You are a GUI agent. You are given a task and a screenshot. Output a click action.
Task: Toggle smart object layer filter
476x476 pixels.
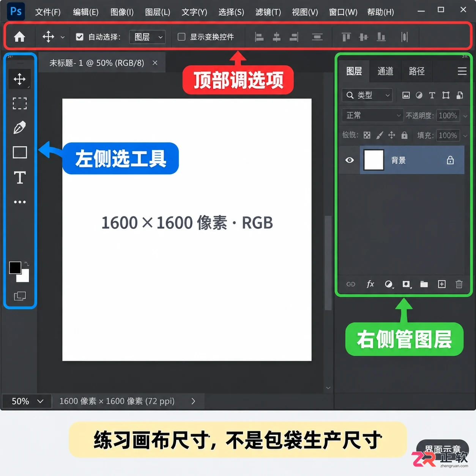(460, 95)
